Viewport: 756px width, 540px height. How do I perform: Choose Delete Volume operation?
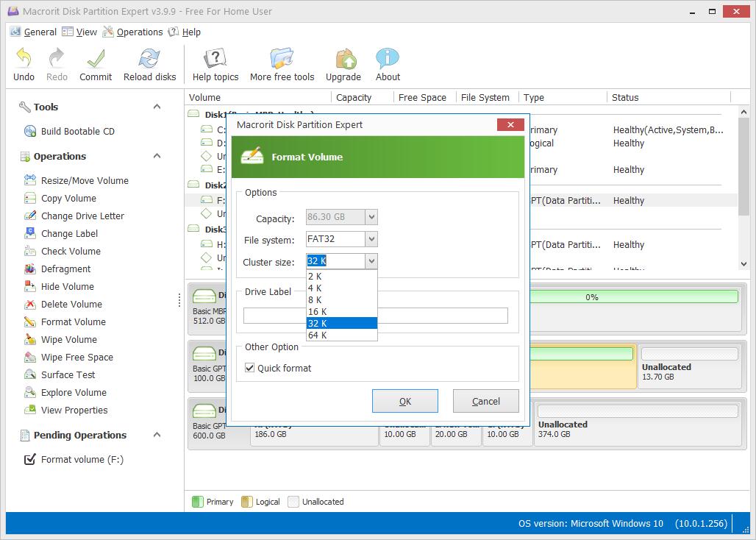(x=71, y=305)
